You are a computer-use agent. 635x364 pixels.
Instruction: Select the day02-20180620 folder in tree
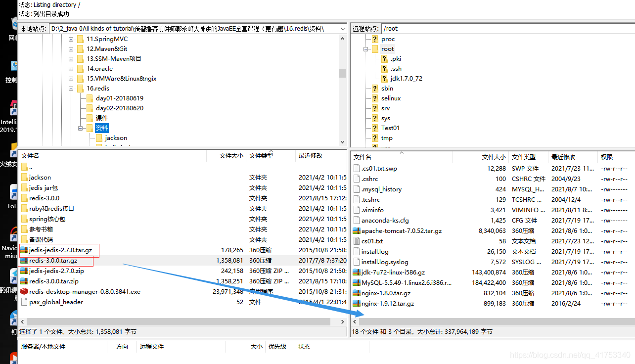[x=120, y=108]
